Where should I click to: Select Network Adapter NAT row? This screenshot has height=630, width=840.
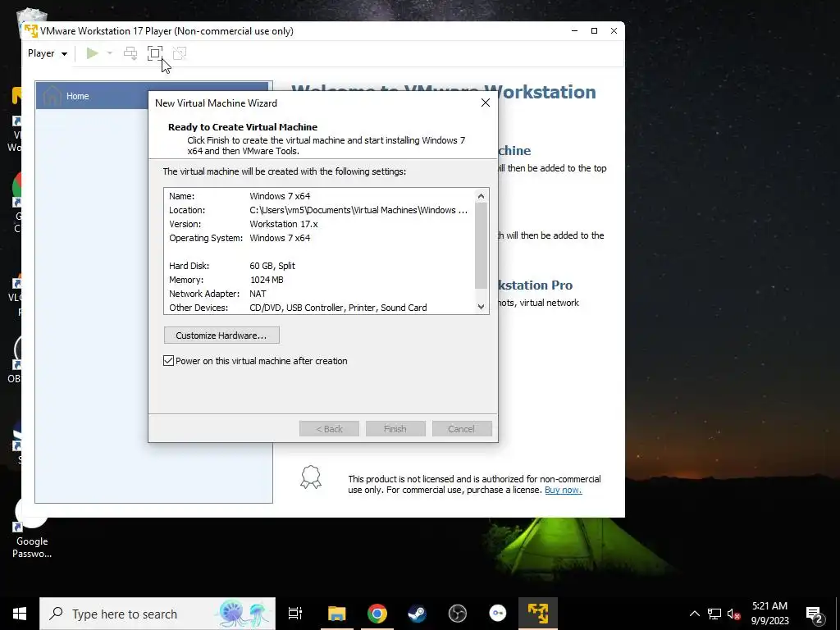pos(319,294)
